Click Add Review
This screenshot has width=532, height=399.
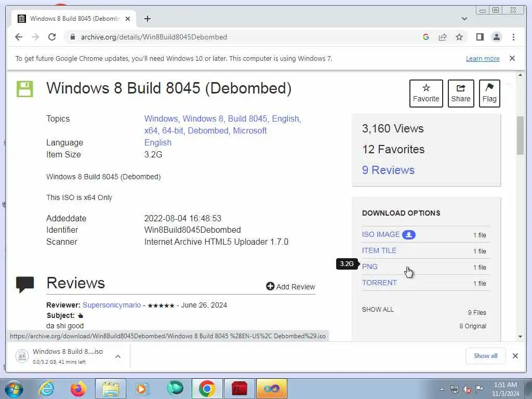[x=291, y=287]
